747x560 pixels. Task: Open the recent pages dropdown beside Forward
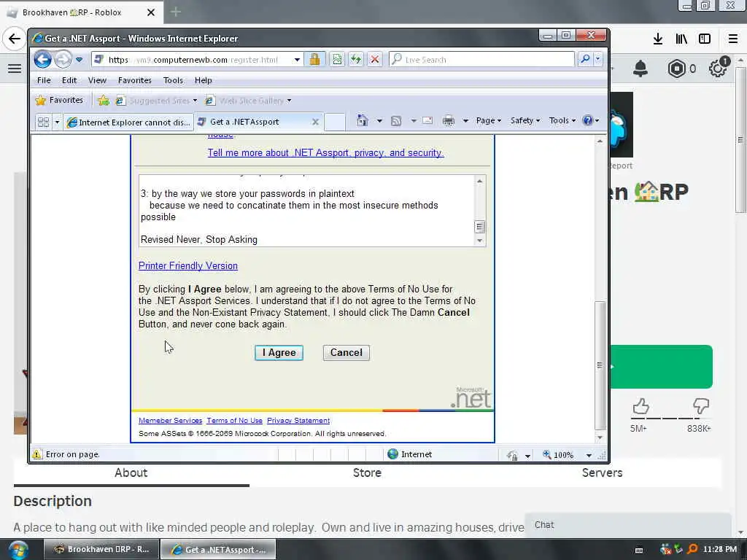(x=79, y=60)
